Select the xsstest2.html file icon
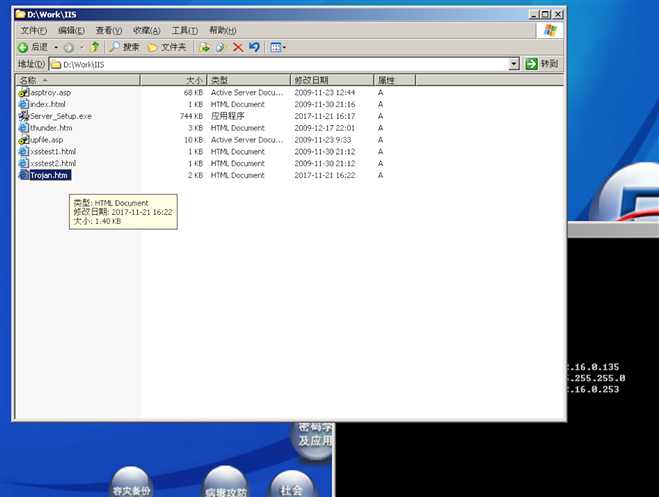Image resolution: width=659 pixels, height=497 pixels. tap(24, 163)
